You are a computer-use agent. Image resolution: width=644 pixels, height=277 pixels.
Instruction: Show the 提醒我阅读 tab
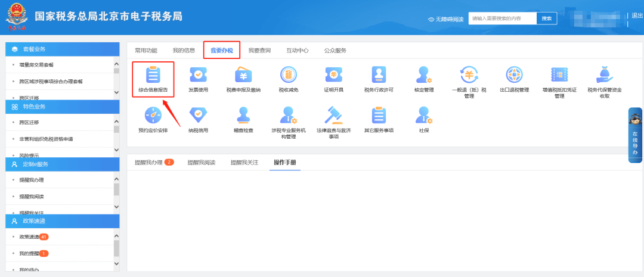click(x=202, y=162)
